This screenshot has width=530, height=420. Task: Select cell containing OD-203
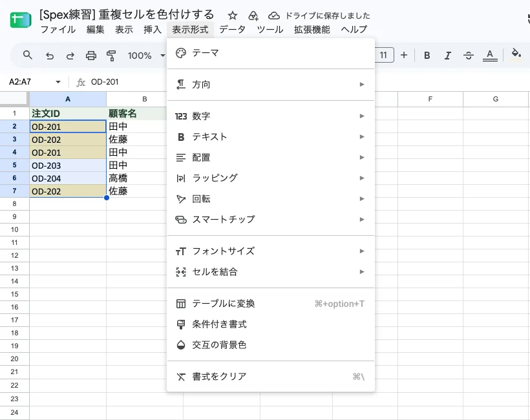pos(68,165)
